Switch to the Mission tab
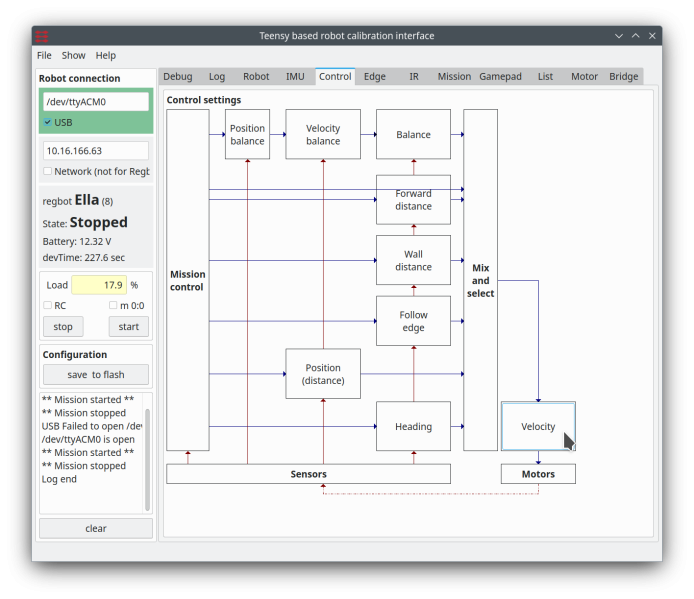This screenshot has width=694, height=599. click(x=454, y=77)
